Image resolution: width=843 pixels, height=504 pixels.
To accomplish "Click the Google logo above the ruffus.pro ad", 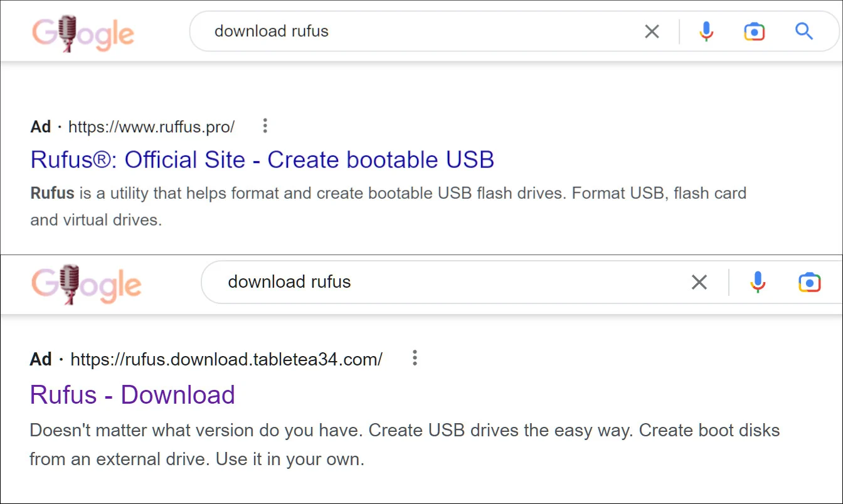I will [x=83, y=33].
